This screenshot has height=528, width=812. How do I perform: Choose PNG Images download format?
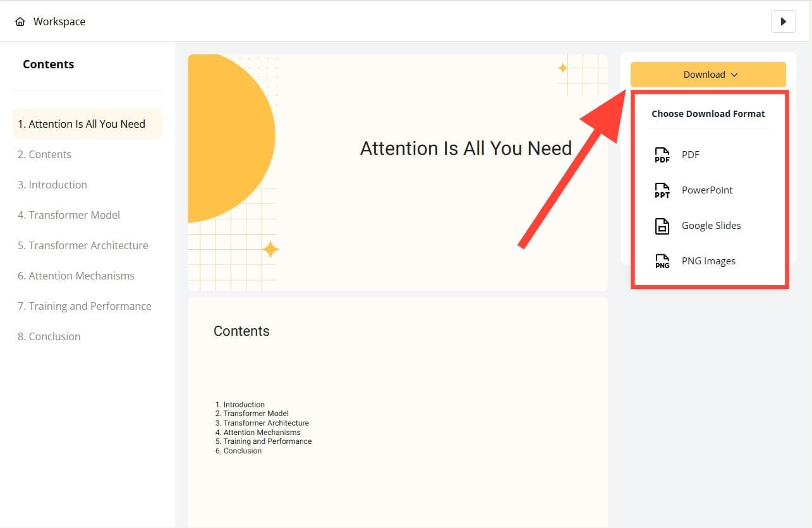(708, 261)
